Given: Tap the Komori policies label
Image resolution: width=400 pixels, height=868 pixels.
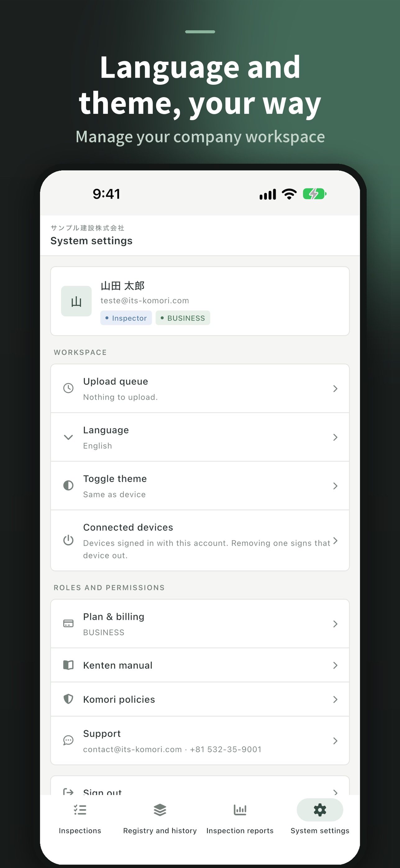Looking at the screenshot, I should coord(119,699).
